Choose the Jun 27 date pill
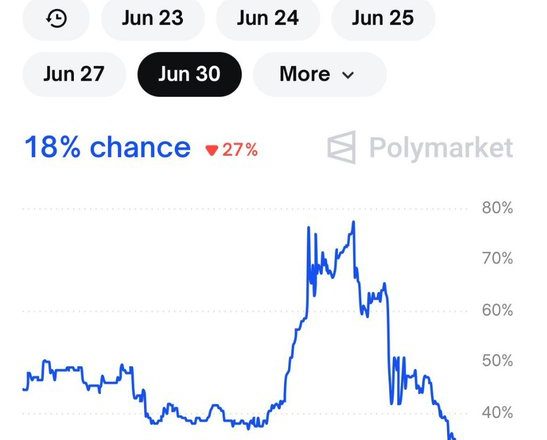Viewport: 547px width, 440px height. coord(74,74)
